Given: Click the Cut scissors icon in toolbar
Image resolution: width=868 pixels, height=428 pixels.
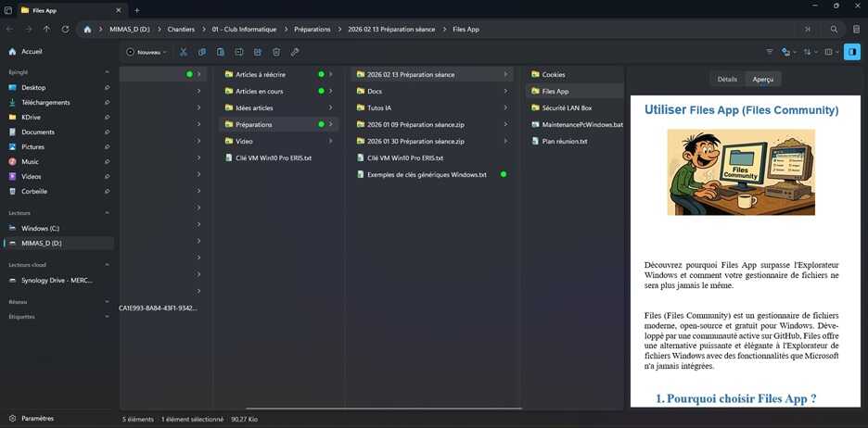Looking at the screenshot, I should (x=184, y=52).
